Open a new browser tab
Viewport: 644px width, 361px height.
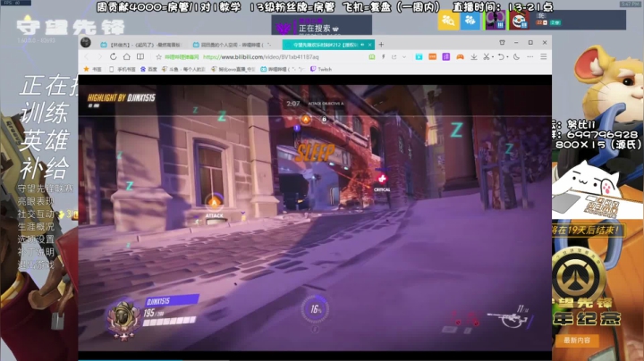tap(381, 45)
